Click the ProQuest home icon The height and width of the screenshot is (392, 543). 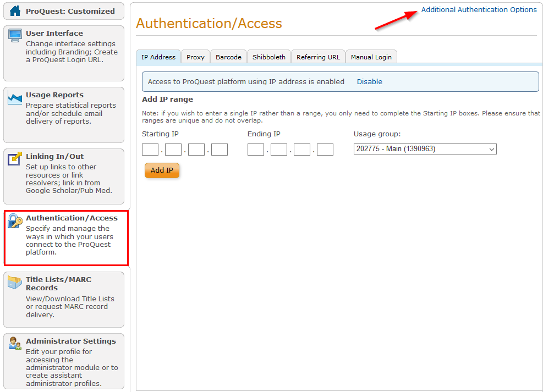point(14,11)
